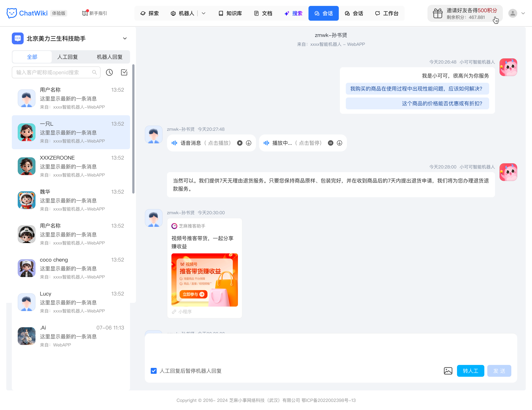This screenshot has width=532, height=410.
Task: Select the 魏华 conversation
Action: (x=71, y=200)
